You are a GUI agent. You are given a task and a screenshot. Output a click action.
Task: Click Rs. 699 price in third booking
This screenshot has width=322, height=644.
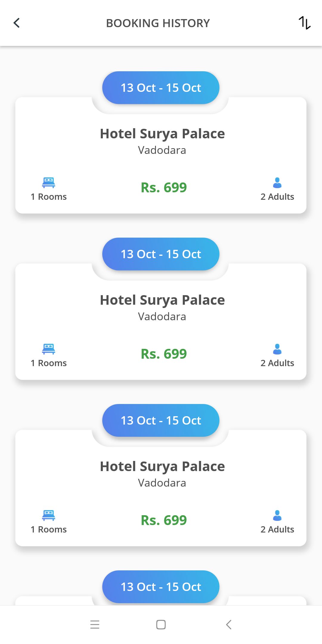pyautogui.click(x=164, y=520)
